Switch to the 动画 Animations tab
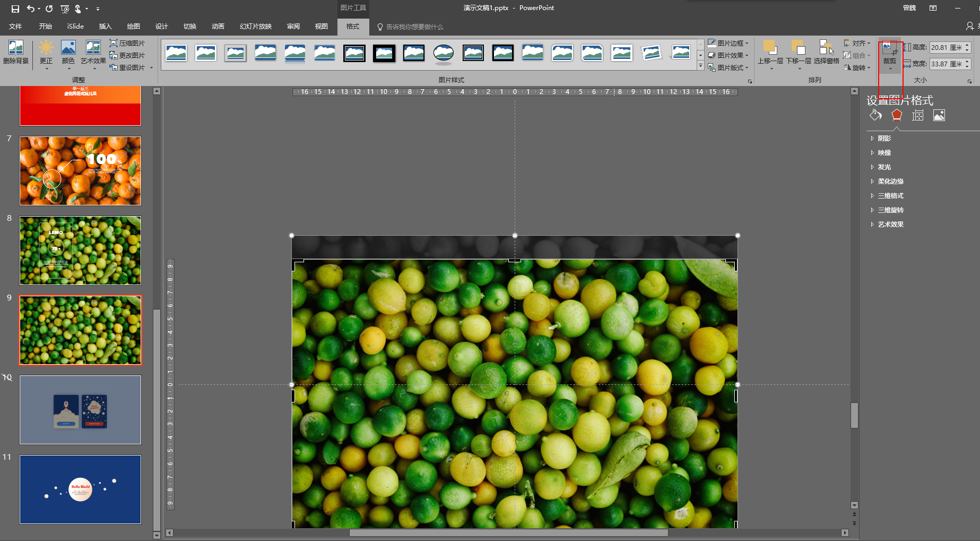 [218, 26]
